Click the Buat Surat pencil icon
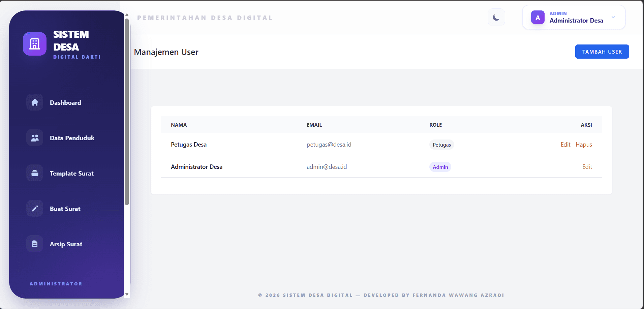Image resolution: width=644 pixels, height=309 pixels. pos(35,209)
